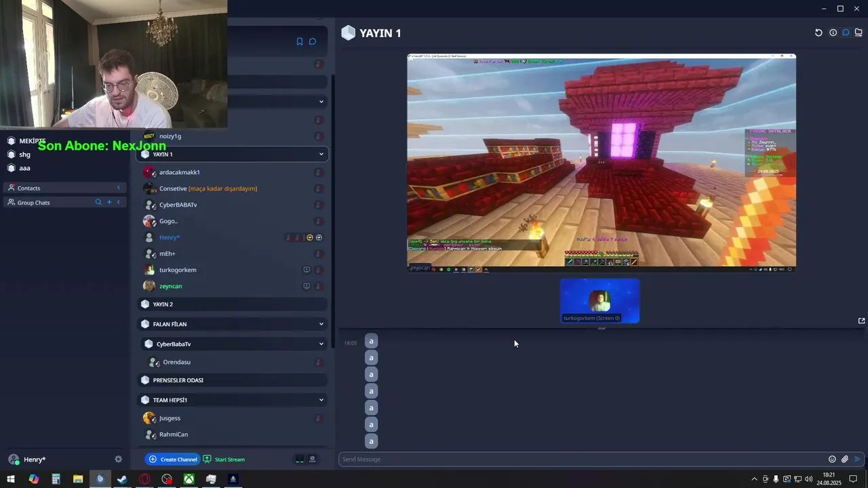Join the PRENSESLER ODASI channel
The image size is (868, 488).
point(233,380)
